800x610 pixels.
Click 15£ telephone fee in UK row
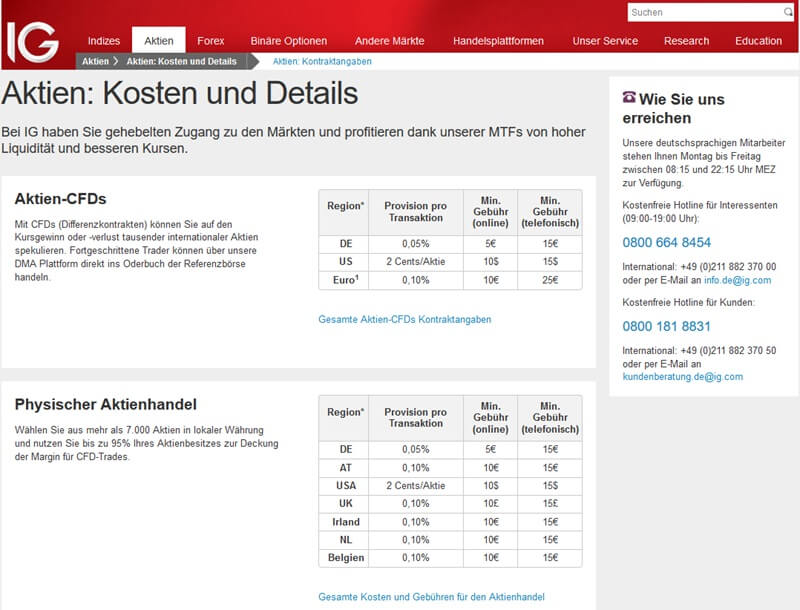[x=550, y=503]
